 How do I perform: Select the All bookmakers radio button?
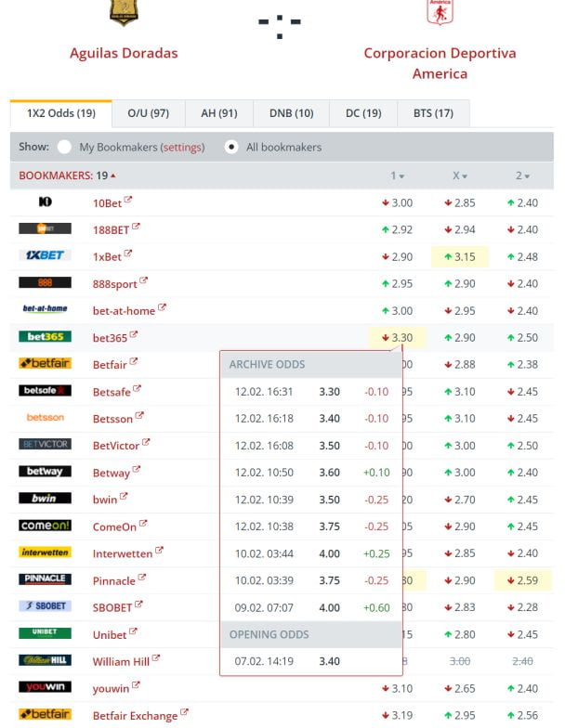pos(230,147)
